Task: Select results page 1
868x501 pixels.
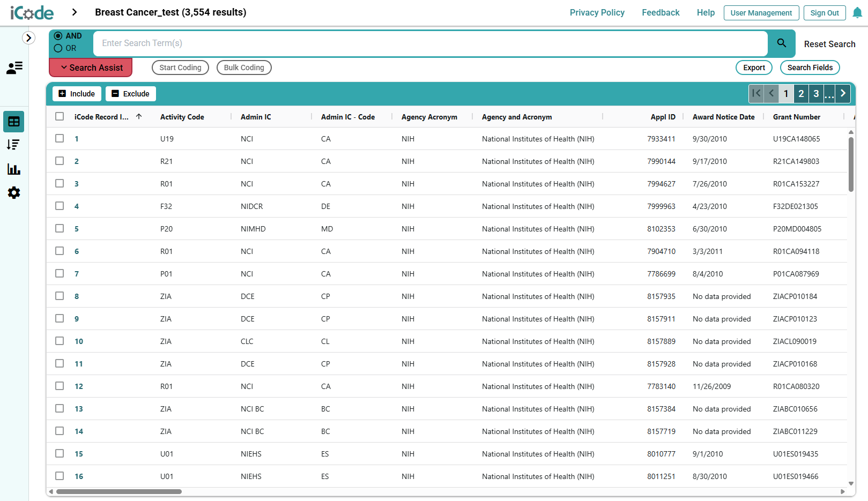Action: (786, 93)
